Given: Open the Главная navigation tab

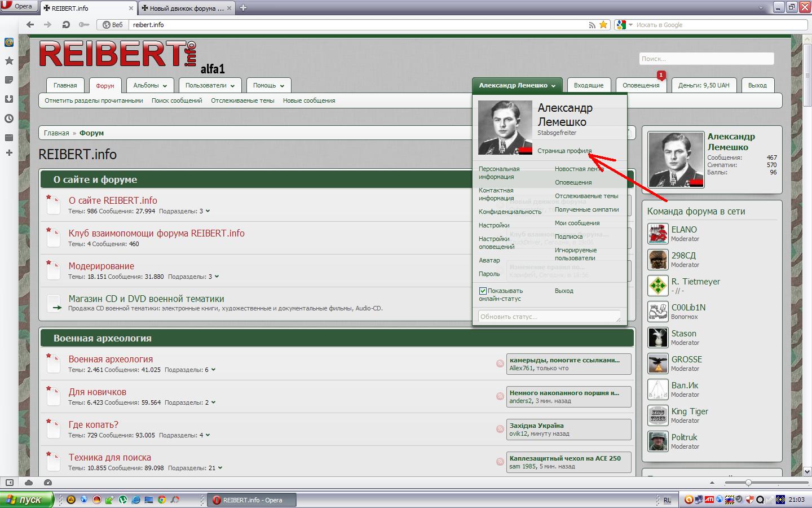Looking at the screenshot, I should pos(65,86).
